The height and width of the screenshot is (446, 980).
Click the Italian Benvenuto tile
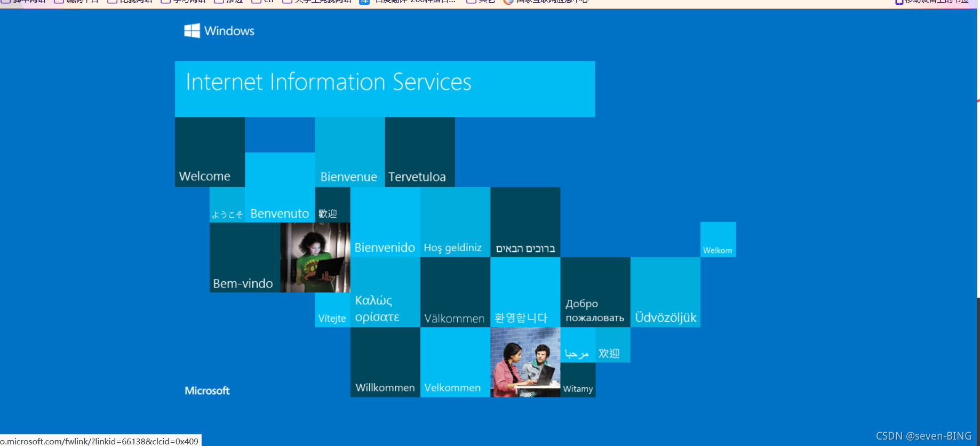pyautogui.click(x=280, y=187)
